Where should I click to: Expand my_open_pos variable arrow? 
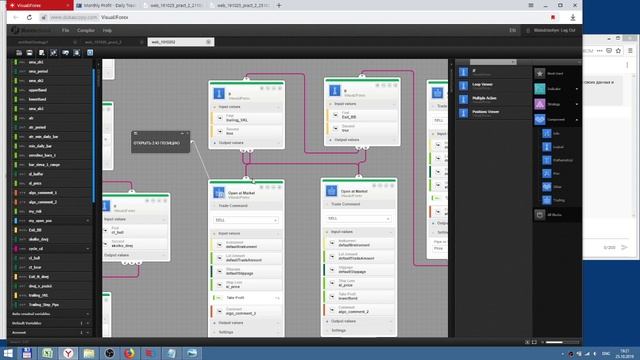tap(88, 221)
